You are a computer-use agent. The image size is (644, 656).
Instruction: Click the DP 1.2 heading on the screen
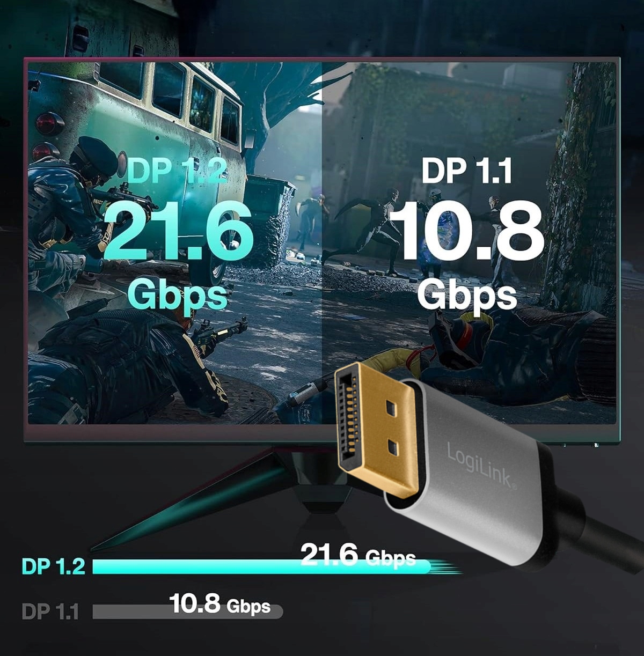177,171
